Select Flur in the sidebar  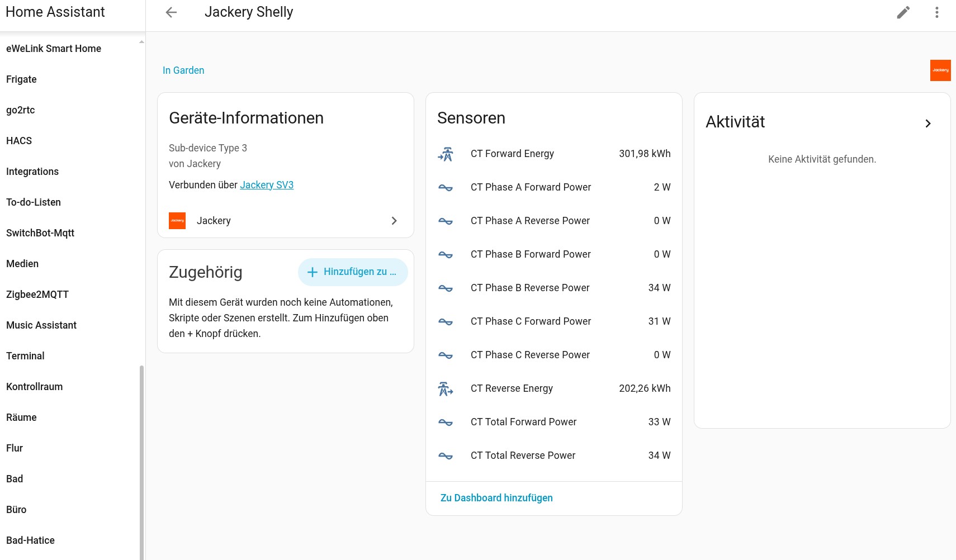coord(15,448)
